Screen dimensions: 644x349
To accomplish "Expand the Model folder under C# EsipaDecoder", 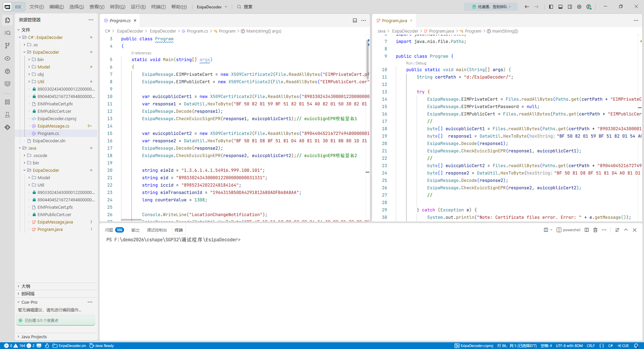I will click(x=44, y=67).
